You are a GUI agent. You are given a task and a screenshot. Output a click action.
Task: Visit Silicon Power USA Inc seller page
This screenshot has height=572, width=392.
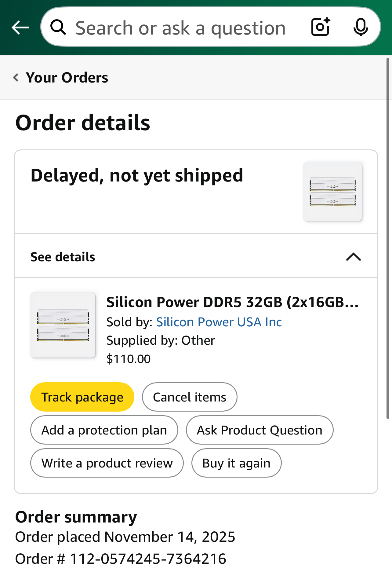point(219,322)
